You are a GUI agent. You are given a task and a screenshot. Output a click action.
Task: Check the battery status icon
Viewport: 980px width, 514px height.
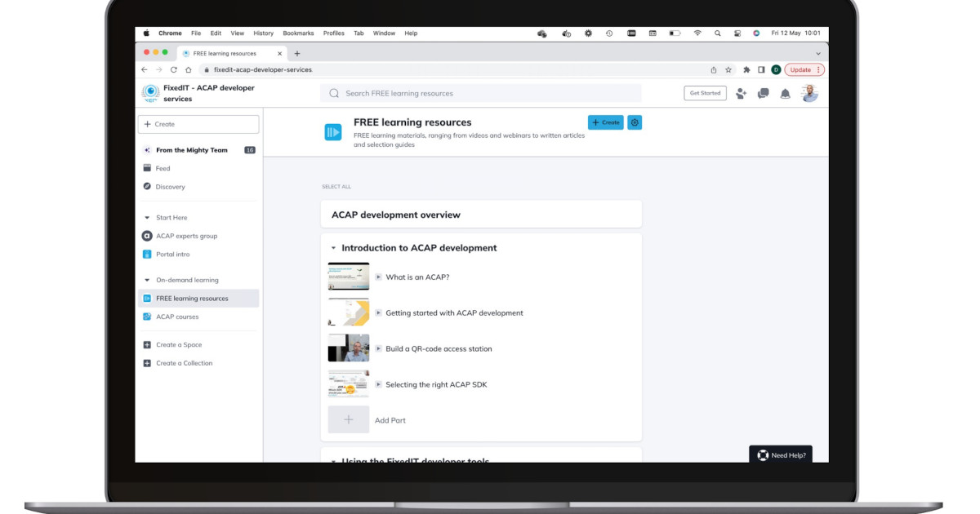coord(675,33)
